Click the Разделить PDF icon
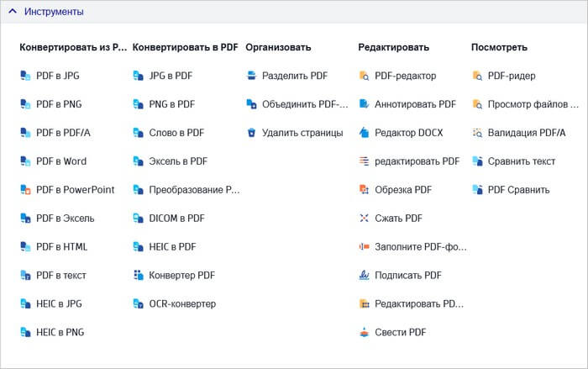The height and width of the screenshot is (369, 588). pos(251,76)
